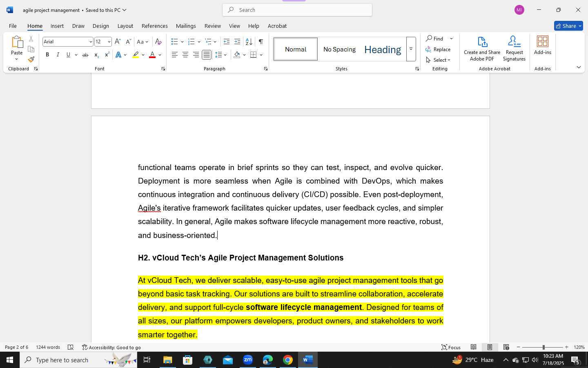Click the Search box in the title bar

coord(297,10)
